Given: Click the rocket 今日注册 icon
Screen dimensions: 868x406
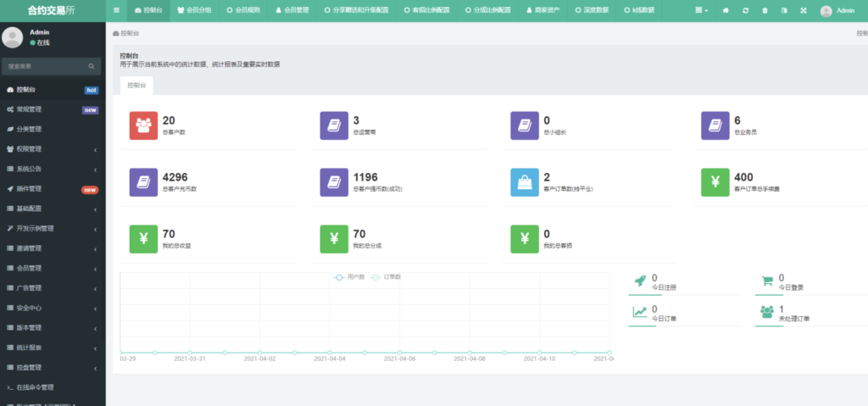Looking at the screenshot, I should (x=639, y=281).
